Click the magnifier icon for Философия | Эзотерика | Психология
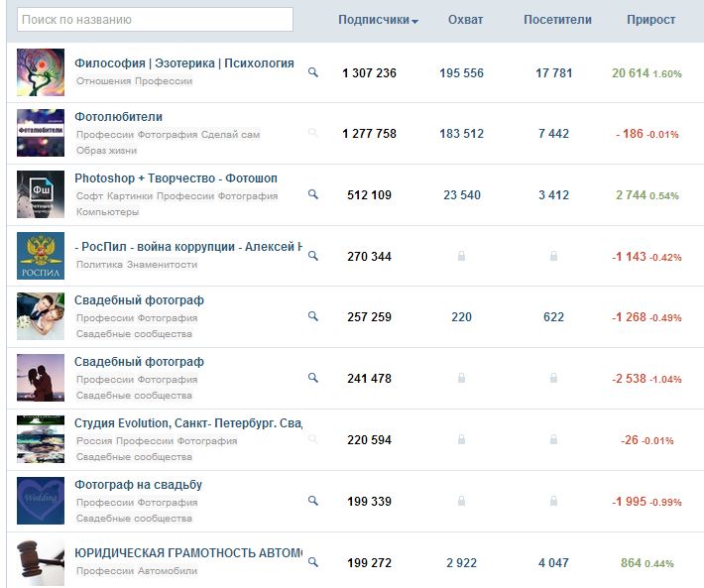 [313, 72]
